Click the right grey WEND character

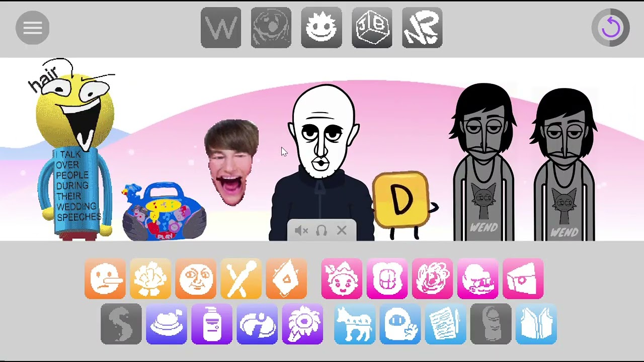[563, 165]
